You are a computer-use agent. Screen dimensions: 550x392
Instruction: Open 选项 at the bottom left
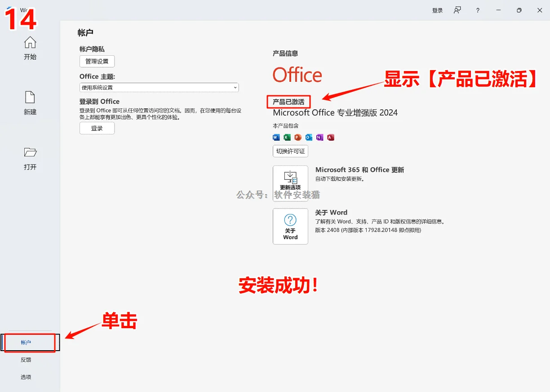(26, 377)
